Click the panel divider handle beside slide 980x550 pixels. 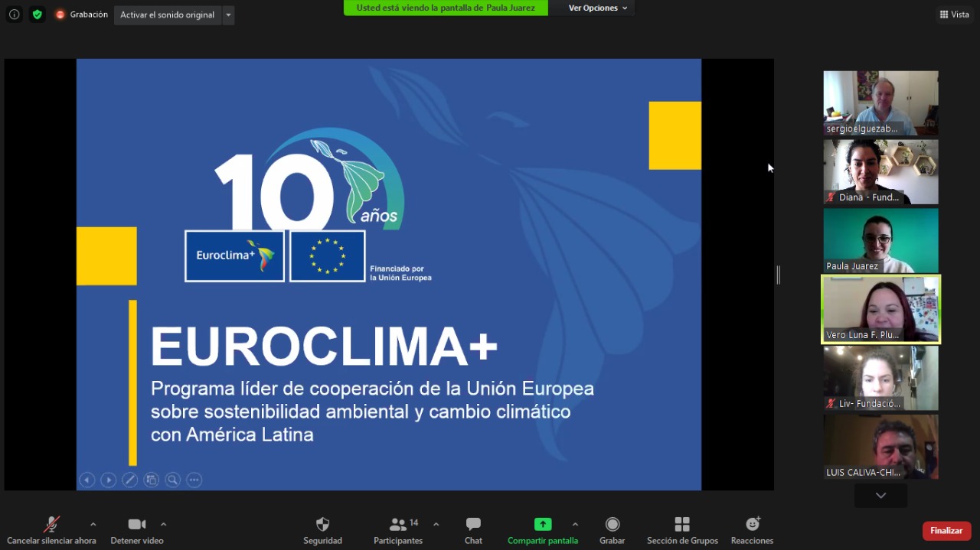coord(778,275)
